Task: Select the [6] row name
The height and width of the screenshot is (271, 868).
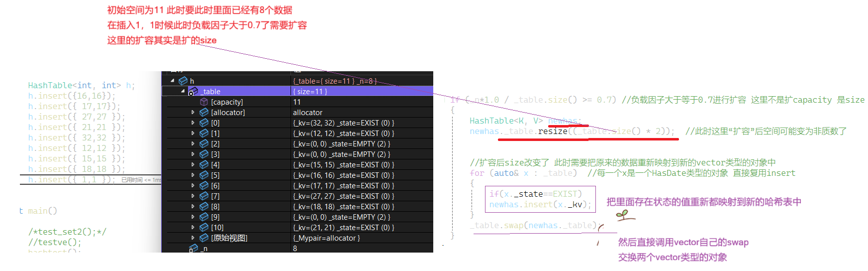Action: click(215, 185)
